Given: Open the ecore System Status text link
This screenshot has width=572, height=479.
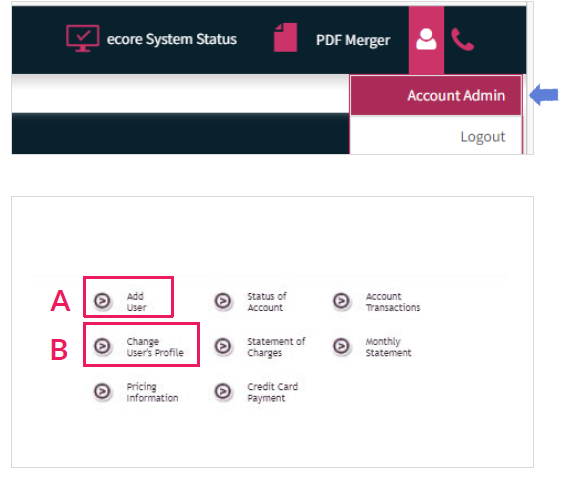Looking at the screenshot, I should tap(171, 39).
